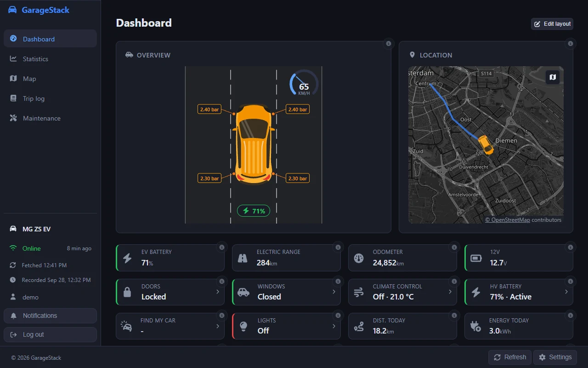
Task: Click the HV Battery lightning icon
Action: (x=476, y=292)
